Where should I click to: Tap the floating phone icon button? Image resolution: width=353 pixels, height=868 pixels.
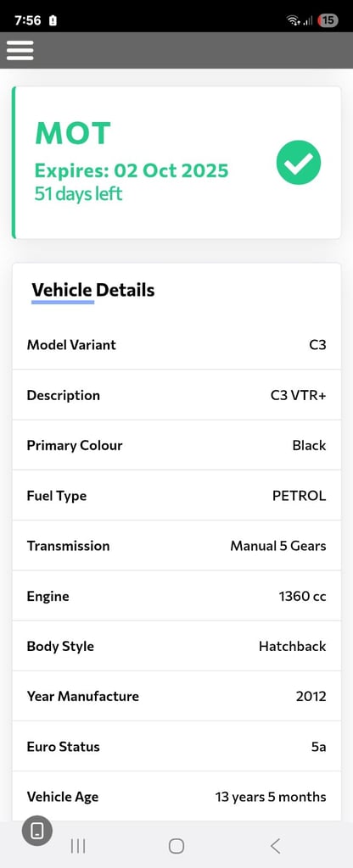coord(37,831)
